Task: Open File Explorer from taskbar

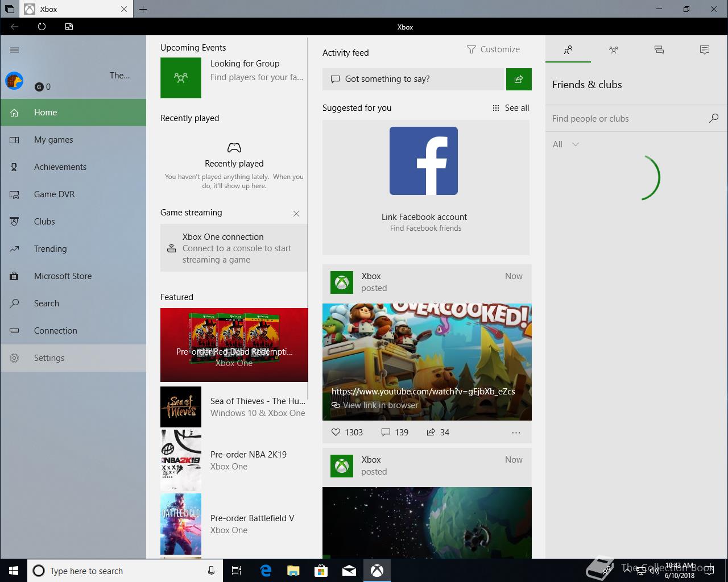Action: 293,571
